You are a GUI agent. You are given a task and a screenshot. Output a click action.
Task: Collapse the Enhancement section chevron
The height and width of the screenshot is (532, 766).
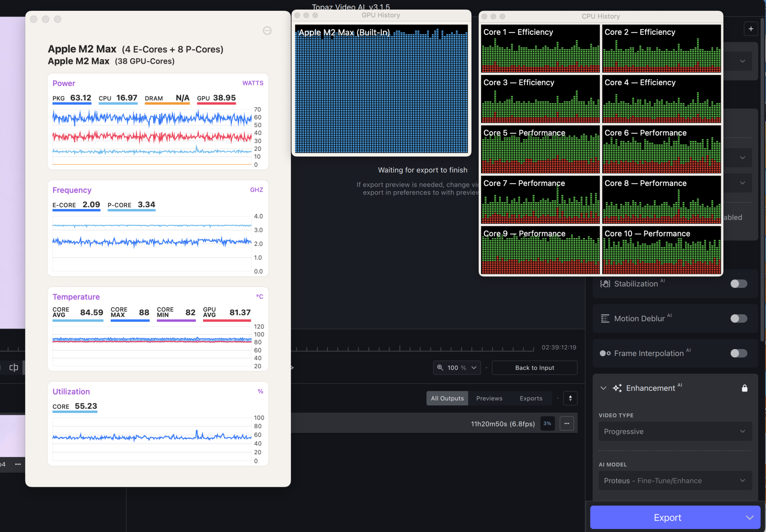(x=604, y=388)
